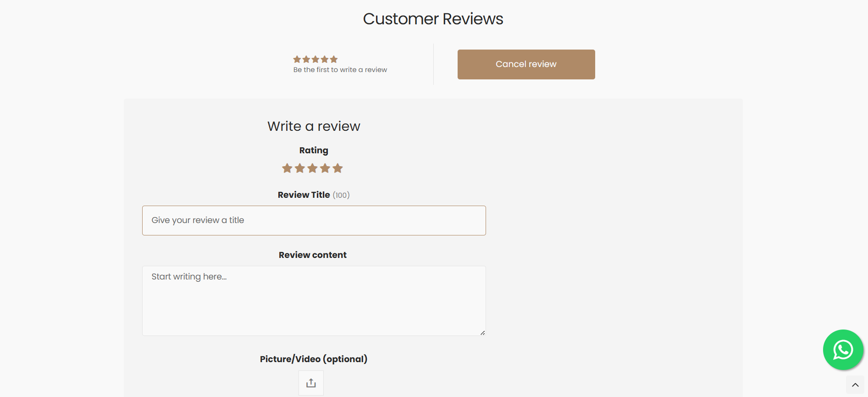Set rating to five stars
Screen dimensions: 868x397
337,168
